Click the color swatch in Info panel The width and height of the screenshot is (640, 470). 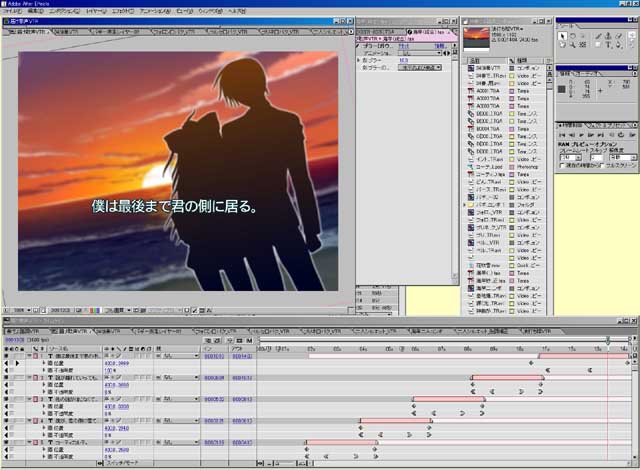point(562,89)
